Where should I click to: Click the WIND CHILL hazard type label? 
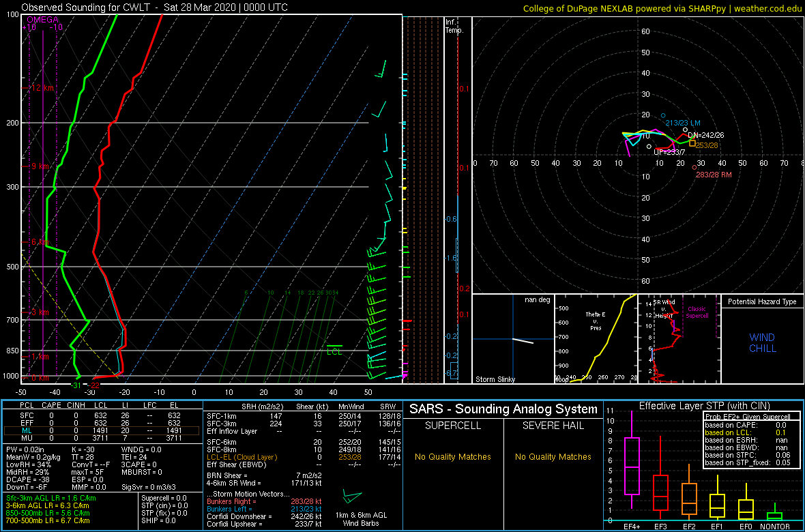[762, 343]
